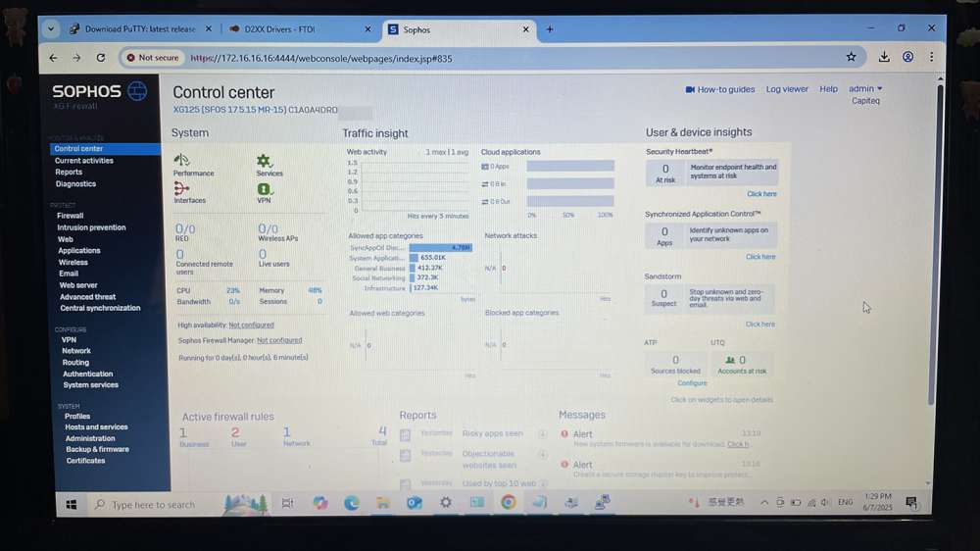Image resolution: width=980 pixels, height=551 pixels.
Task: Reload the page
Action: [101, 58]
